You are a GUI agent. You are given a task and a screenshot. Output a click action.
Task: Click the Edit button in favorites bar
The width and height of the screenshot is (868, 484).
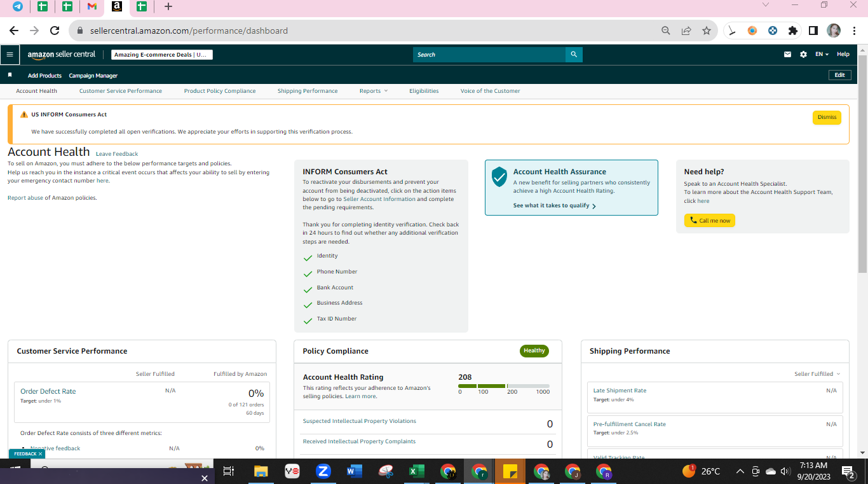(x=840, y=75)
